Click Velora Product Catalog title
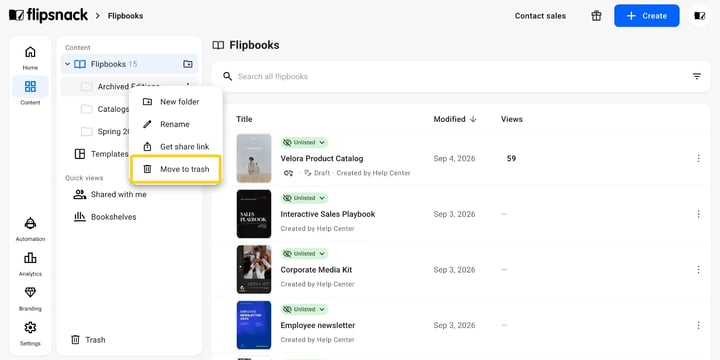720x360 pixels. 322,159
